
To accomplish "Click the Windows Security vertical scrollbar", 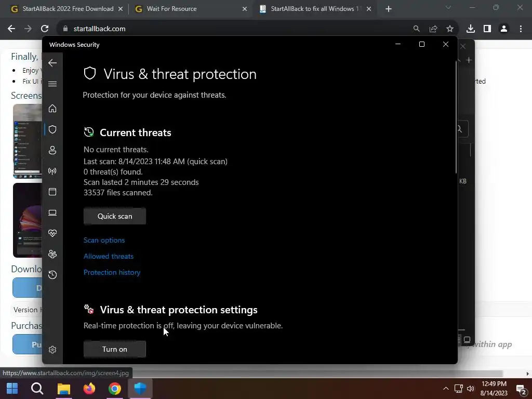I will click(x=456, y=117).
